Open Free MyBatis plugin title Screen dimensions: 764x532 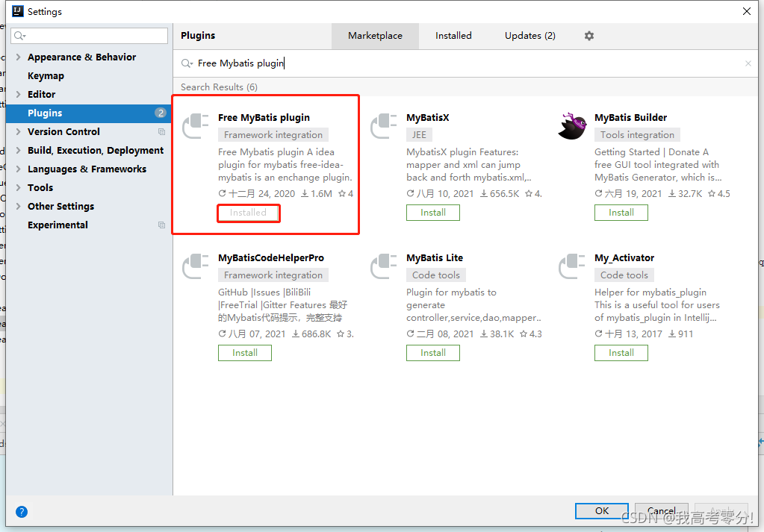[x=264, y=117]
